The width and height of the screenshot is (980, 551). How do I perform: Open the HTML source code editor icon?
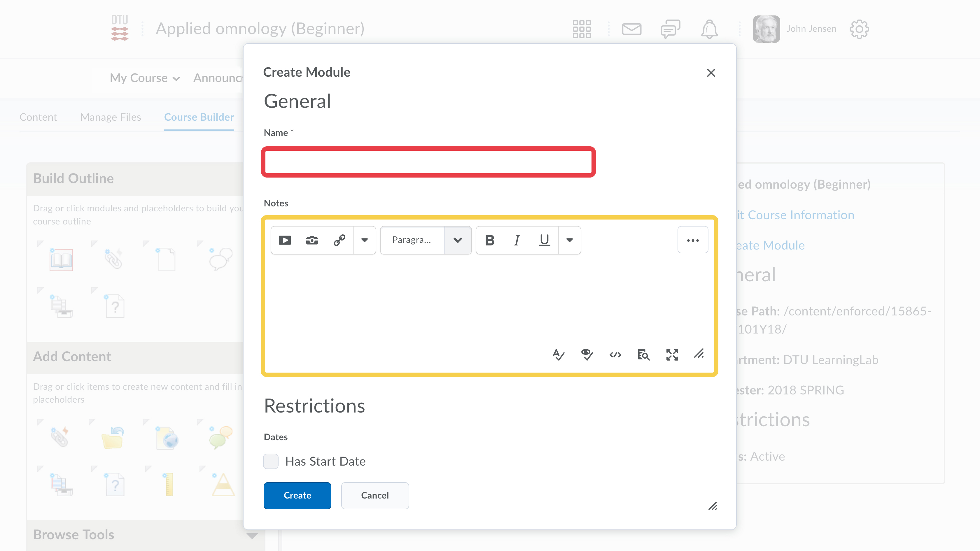click(x=615, y=355)
